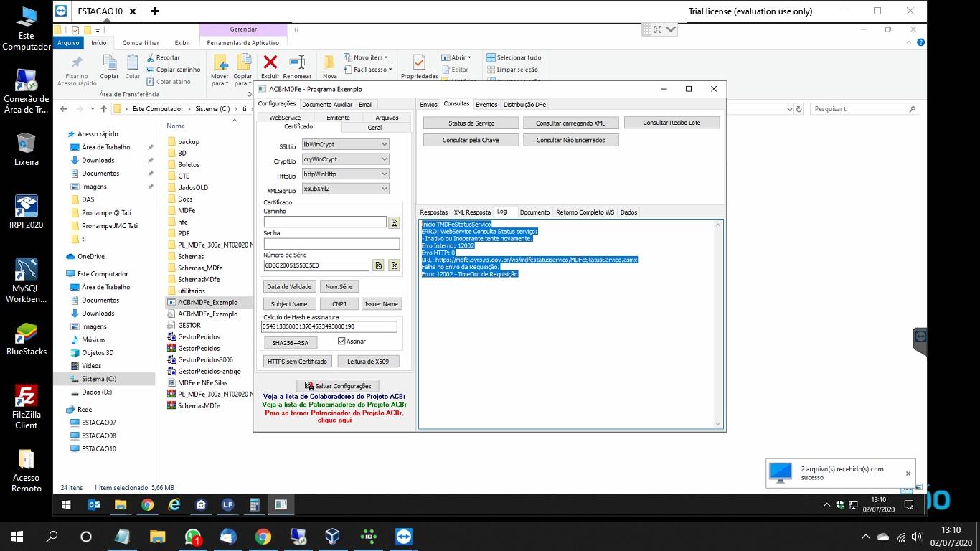Switch to XML Resposta tab

coord(472,212)
